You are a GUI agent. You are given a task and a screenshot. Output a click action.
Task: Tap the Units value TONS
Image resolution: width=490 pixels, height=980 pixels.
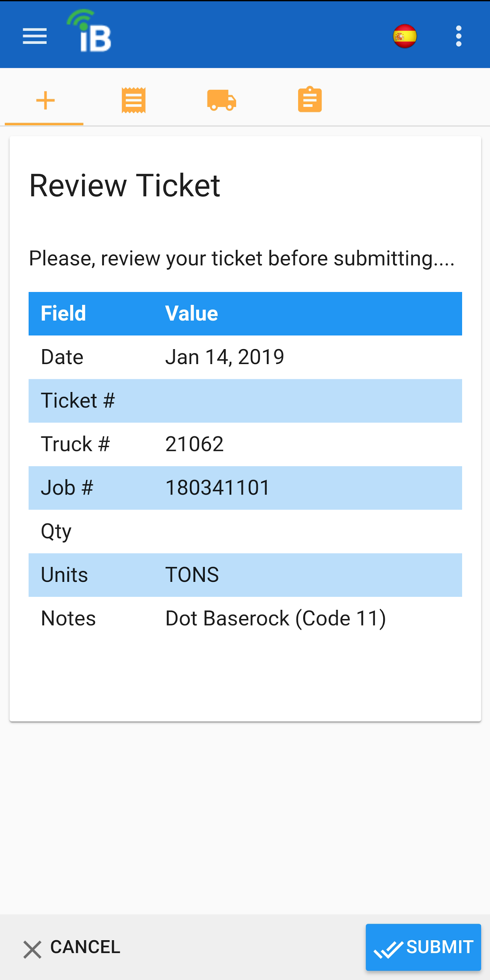192,575
